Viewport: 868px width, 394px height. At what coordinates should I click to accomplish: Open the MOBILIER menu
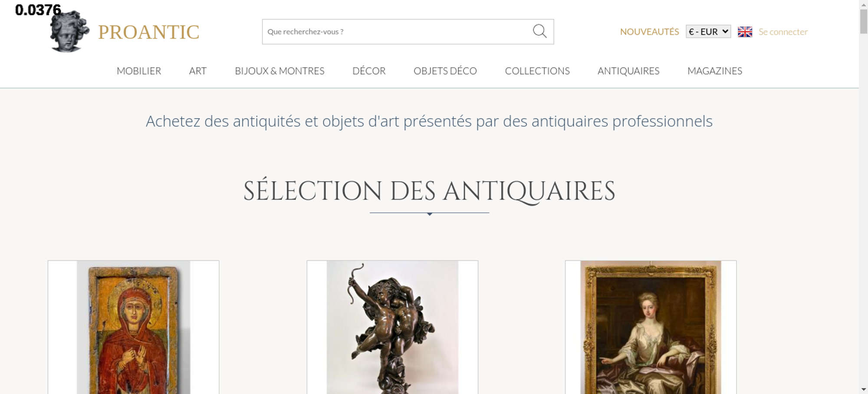tap(139, 71)
